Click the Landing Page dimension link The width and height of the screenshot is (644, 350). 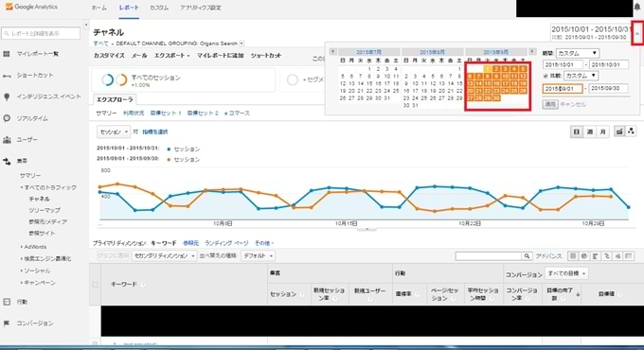pyautogui.click(x=226, y=243)
